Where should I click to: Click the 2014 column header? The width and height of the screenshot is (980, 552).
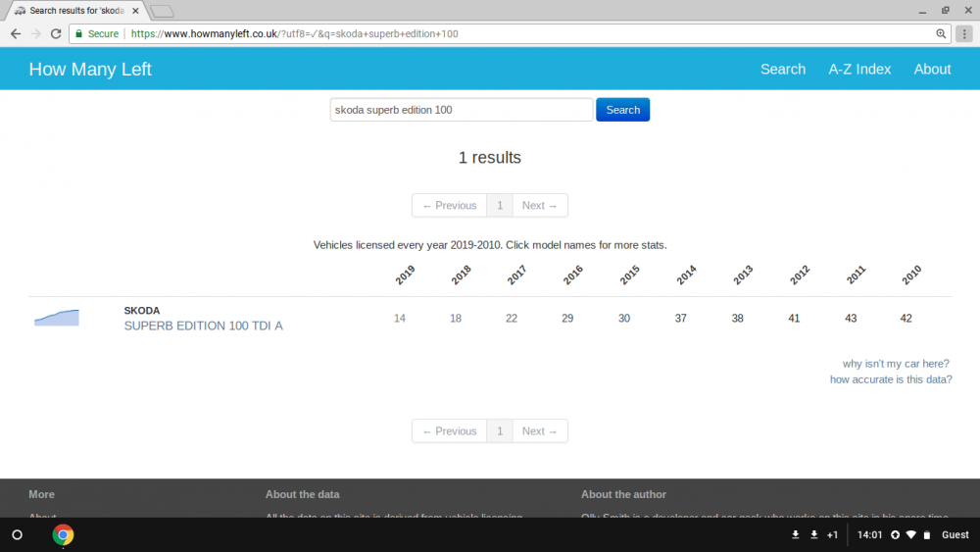[x=686, y=276]
